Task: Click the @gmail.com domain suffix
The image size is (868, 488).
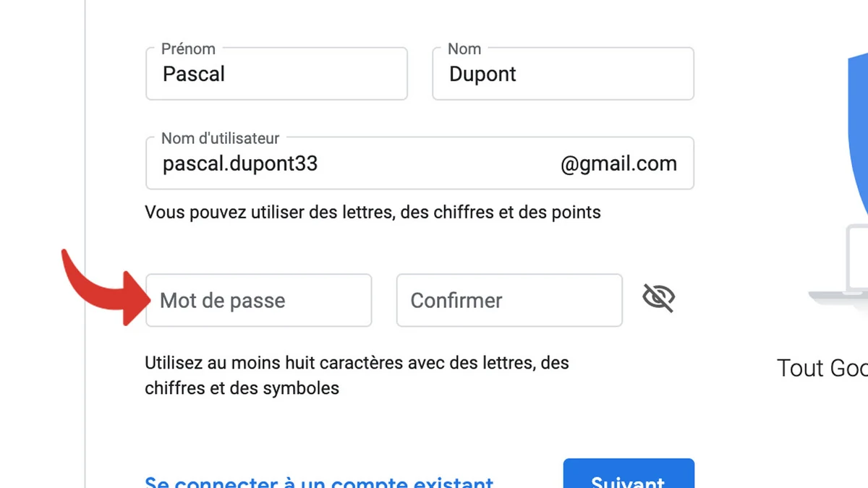Action: [x=618, y=163]
